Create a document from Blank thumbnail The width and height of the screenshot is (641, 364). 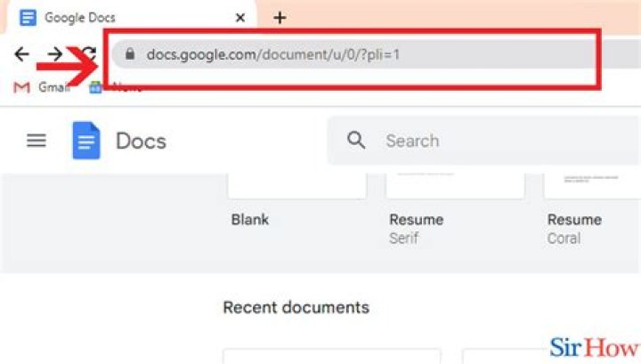[x=296, y=187]
